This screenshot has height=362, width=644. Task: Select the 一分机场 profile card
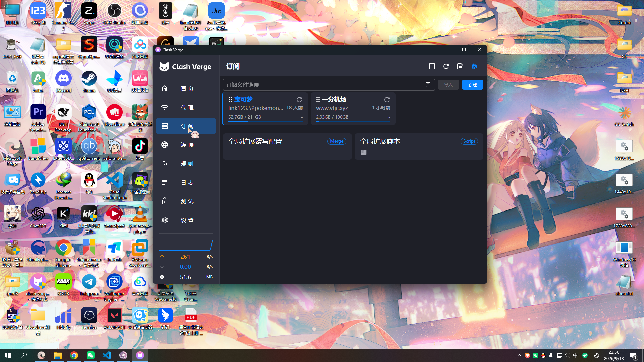tap(353, 109)
